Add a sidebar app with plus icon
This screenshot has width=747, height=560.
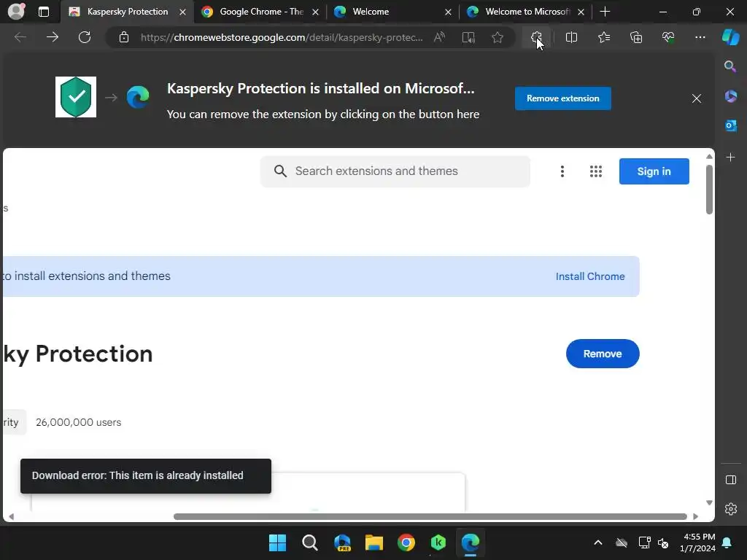(730, 157)
